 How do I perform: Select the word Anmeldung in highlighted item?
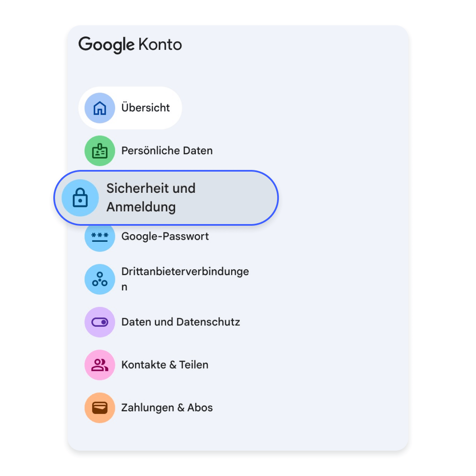click(x=141, y=207)
